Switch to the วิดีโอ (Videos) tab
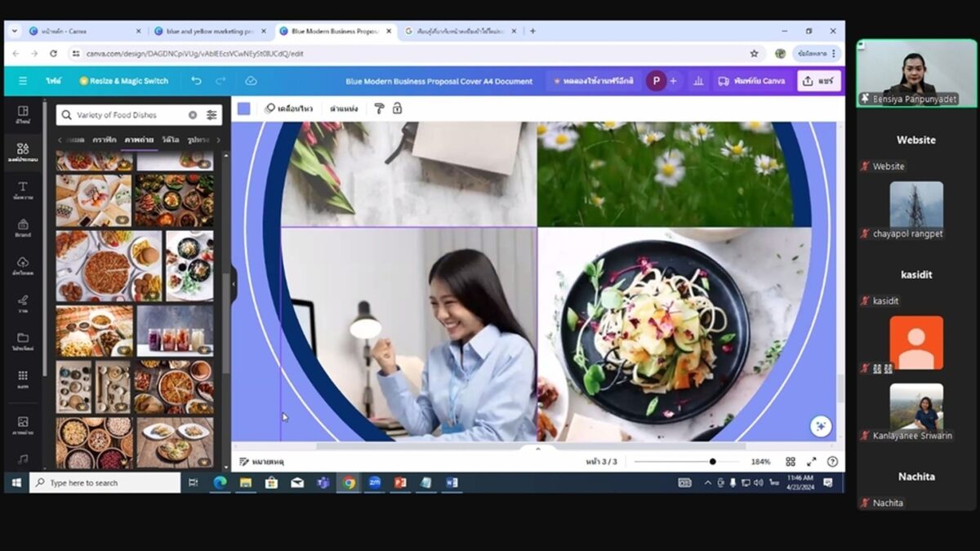This screenshot has width=980, height=551. point(171,140)
